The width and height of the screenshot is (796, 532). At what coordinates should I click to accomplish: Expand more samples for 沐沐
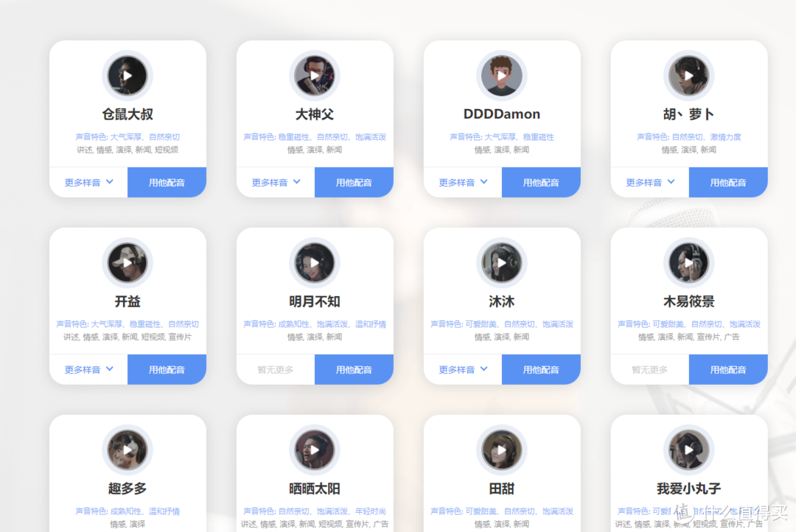click(462, 369)
